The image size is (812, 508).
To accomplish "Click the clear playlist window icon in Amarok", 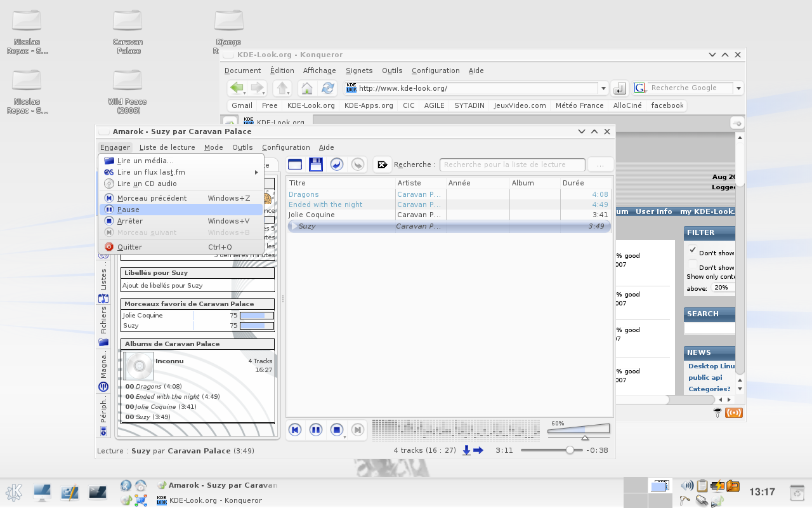I will 295,164.
